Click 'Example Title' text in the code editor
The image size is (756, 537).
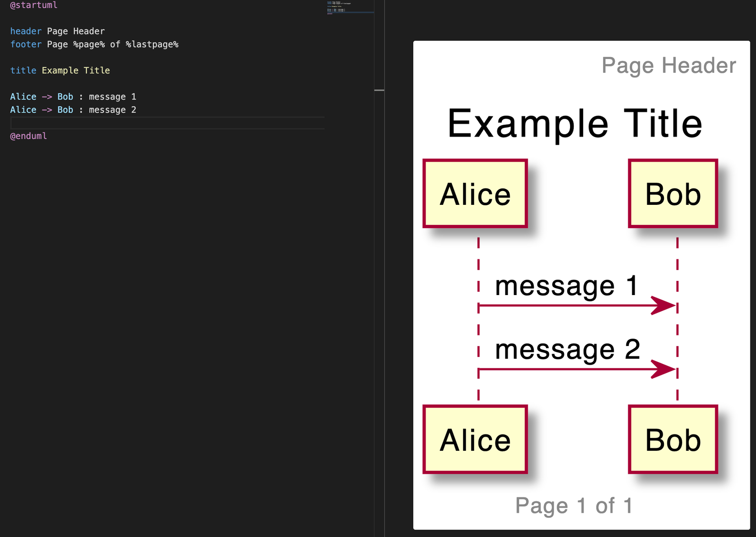76,71
